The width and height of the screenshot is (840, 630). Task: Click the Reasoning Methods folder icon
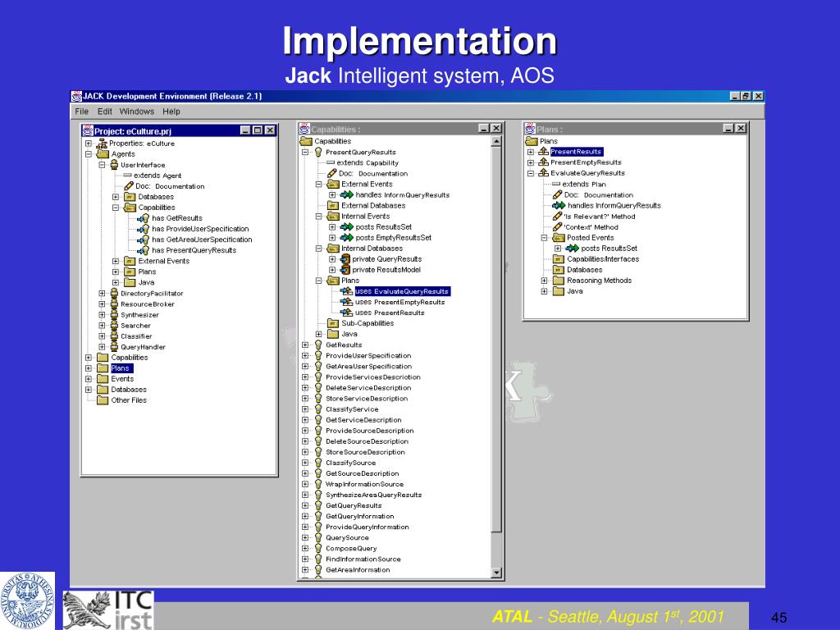pos(559,281)
